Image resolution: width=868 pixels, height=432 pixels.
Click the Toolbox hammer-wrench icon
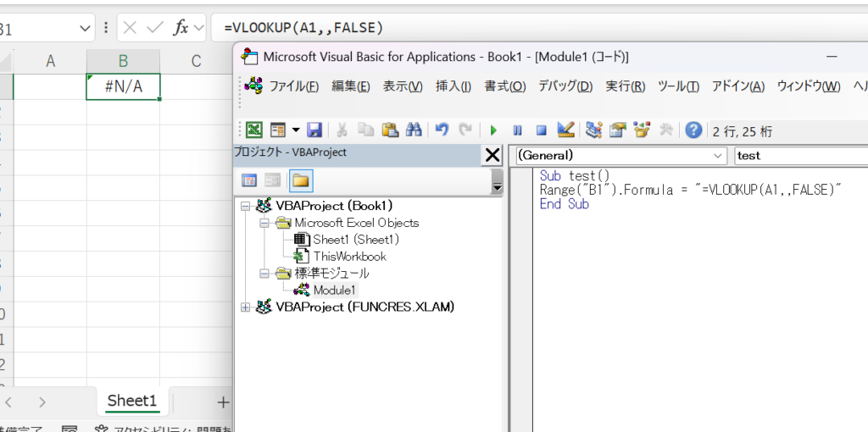[666, 130]
